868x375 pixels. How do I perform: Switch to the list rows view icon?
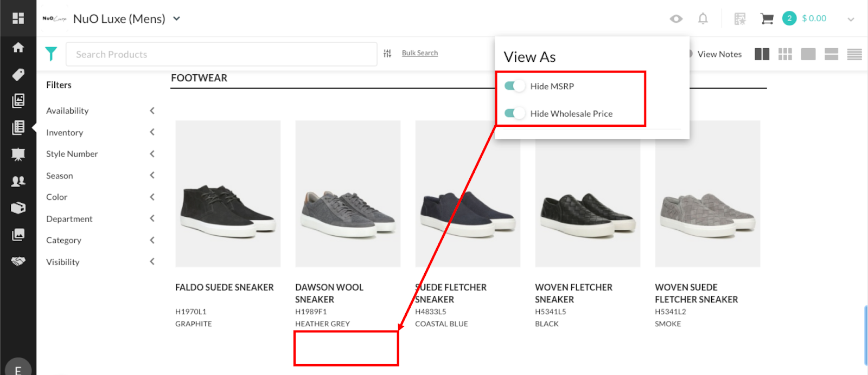click(x=854, y=54)
